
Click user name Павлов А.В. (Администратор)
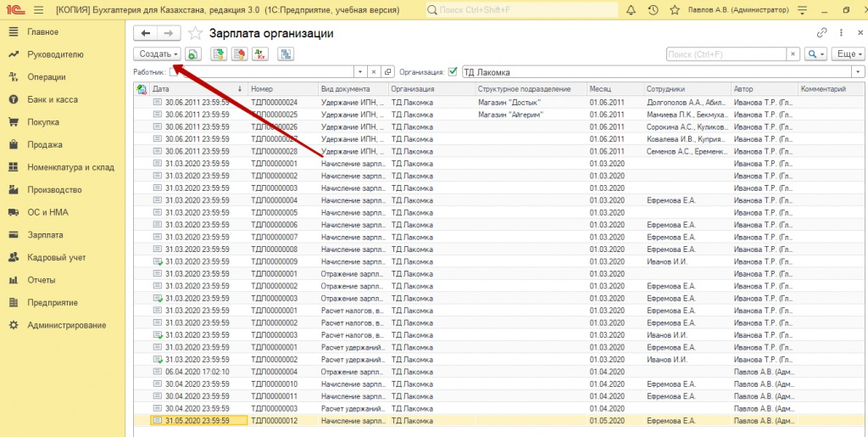pos(738,10)
